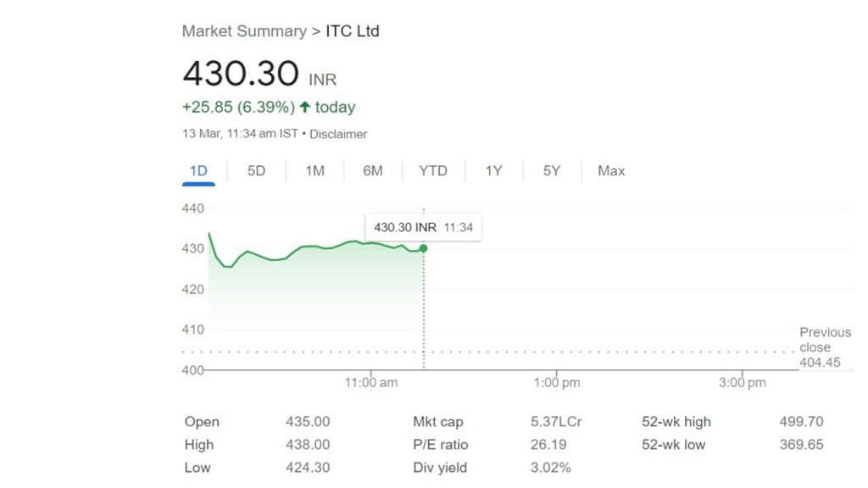
Task: Switch to the 5D chart tab
Action: [256, 171]
